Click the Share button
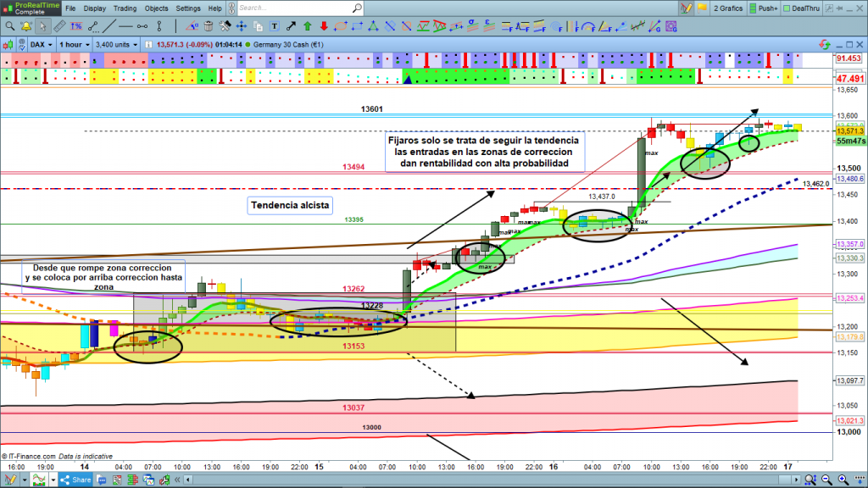868x488 pixels. click(x=74, y=480)
